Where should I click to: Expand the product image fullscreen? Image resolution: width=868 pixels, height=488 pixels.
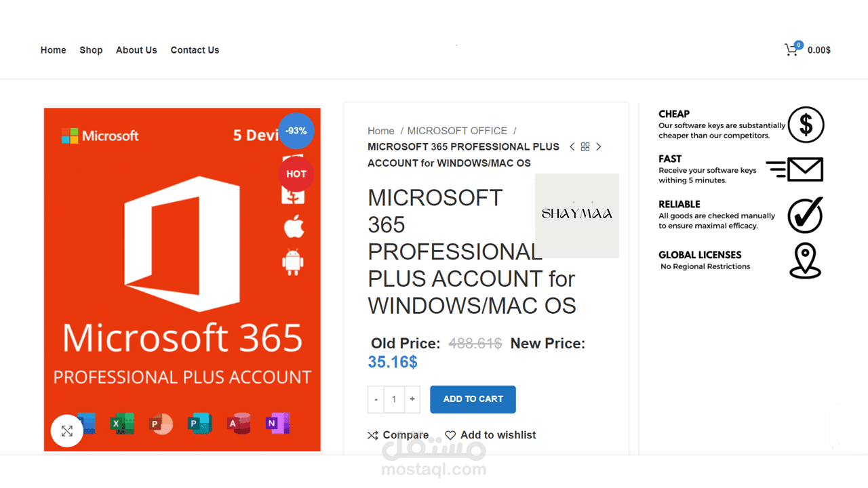tap(67, 431)
